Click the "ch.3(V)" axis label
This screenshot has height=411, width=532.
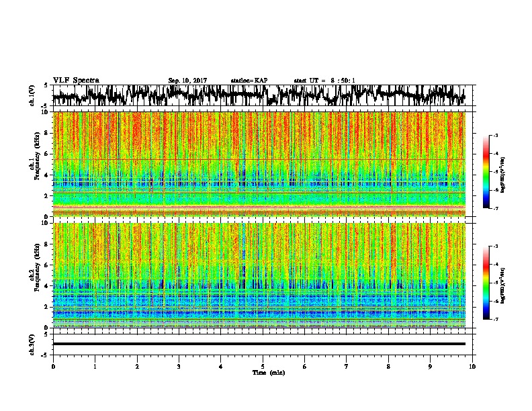coord(32,345)
